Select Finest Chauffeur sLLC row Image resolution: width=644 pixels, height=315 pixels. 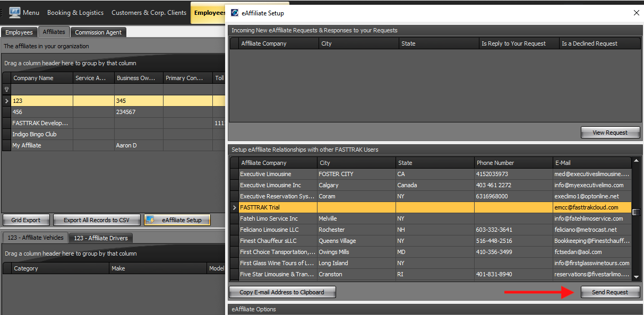click(x=431, y=241)
